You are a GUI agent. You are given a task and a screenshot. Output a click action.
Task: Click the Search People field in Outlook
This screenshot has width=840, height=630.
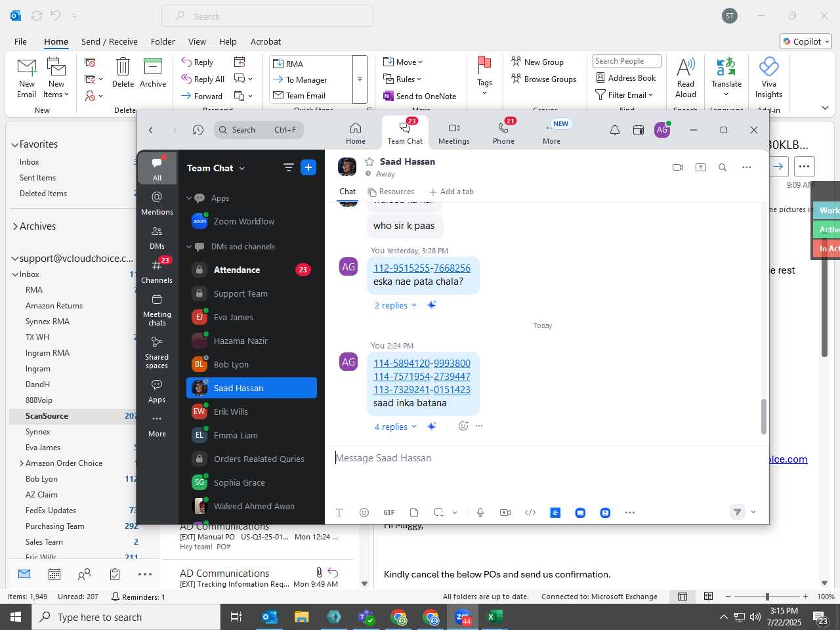pyautogui.click(x=627, y=61)
